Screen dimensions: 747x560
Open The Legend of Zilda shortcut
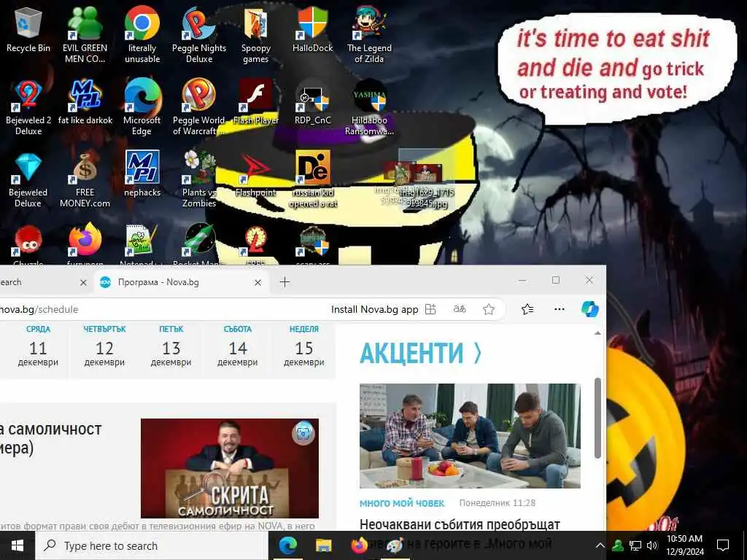coord(369,34)
